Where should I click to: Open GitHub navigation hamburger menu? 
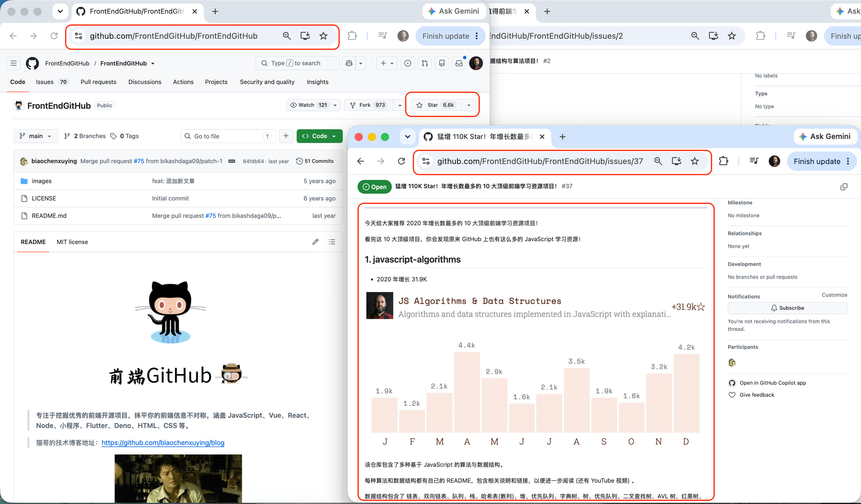click(x=13, y=63)
